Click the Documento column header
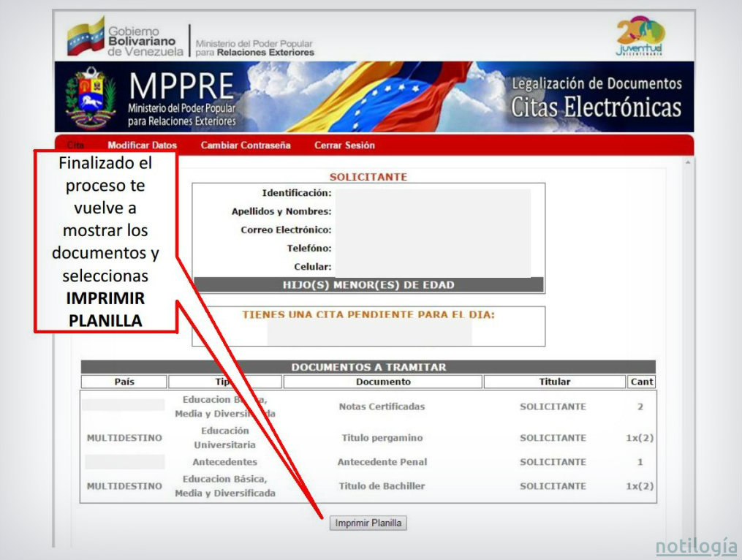742x560 pixels. [x=383, y=382]
